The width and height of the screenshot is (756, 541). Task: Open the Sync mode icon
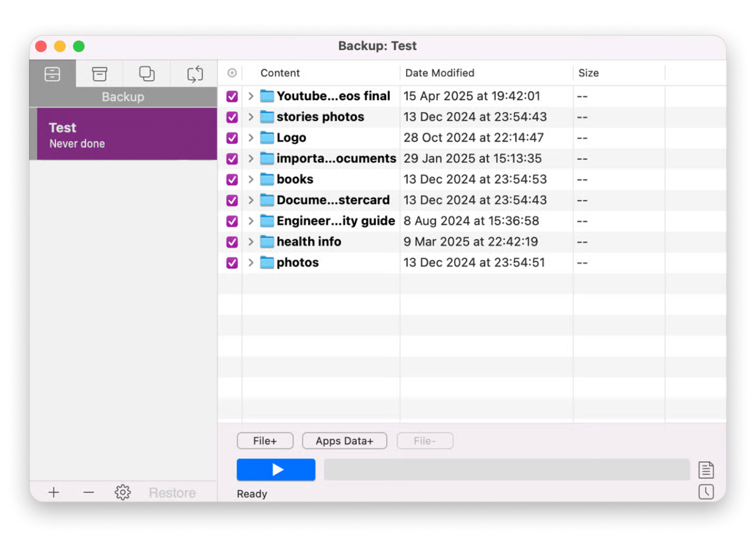tap(194, 74)
